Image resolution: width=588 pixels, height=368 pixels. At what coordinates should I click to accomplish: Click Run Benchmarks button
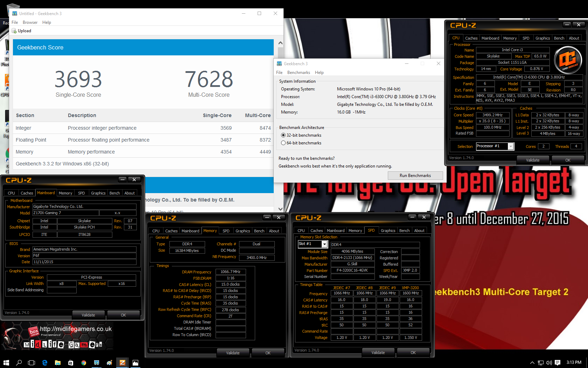tap(415, 176)
